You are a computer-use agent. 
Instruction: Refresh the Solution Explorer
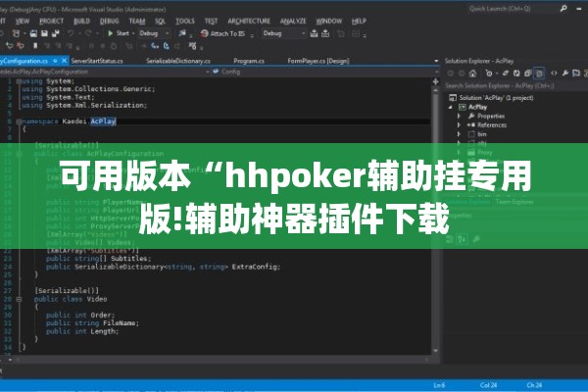pos(516,73)
